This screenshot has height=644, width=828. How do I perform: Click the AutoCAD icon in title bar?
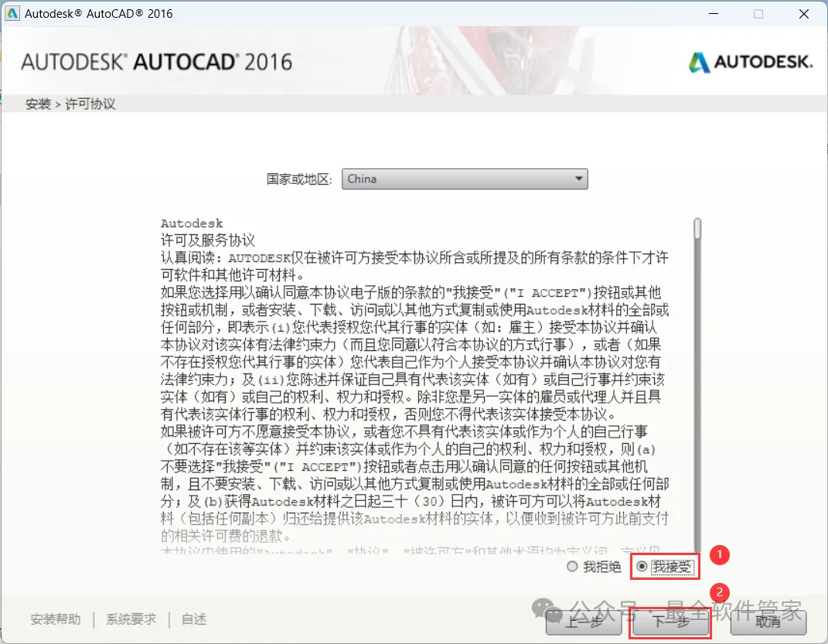point(12,14)
